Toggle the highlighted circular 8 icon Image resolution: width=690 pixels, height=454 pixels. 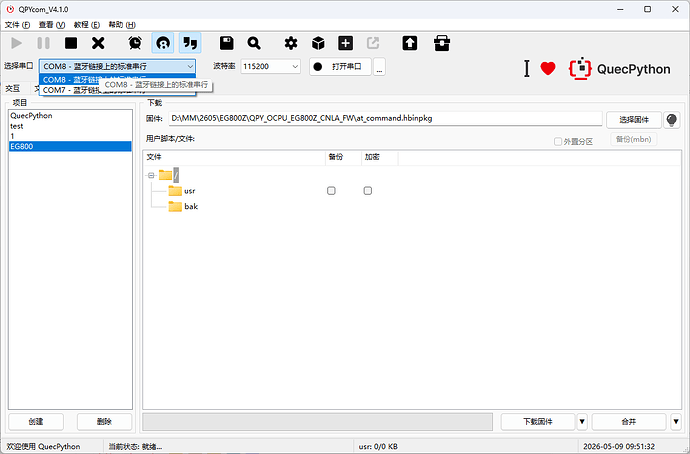pos(163,43)
